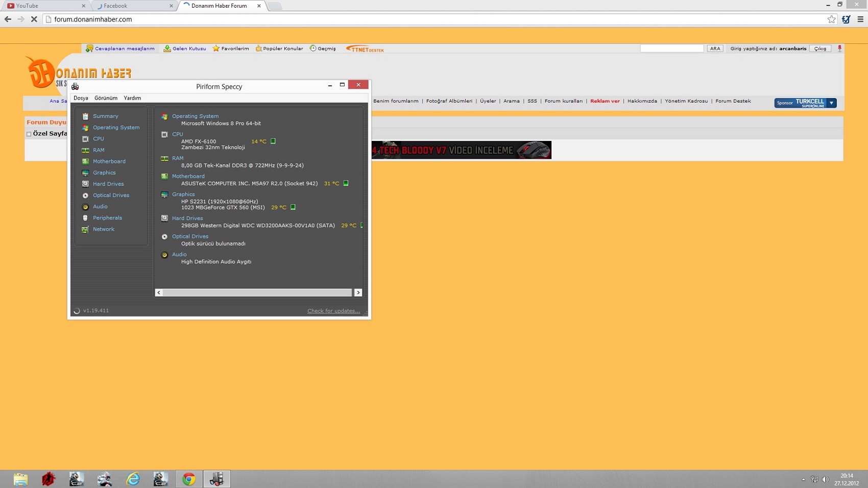Open Forum kuralları link

pos(563,101)
